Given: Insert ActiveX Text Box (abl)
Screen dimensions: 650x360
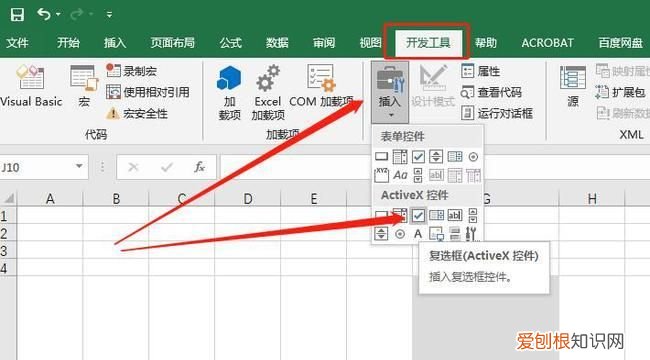Looking at the screenshot, I should (455, 215).
